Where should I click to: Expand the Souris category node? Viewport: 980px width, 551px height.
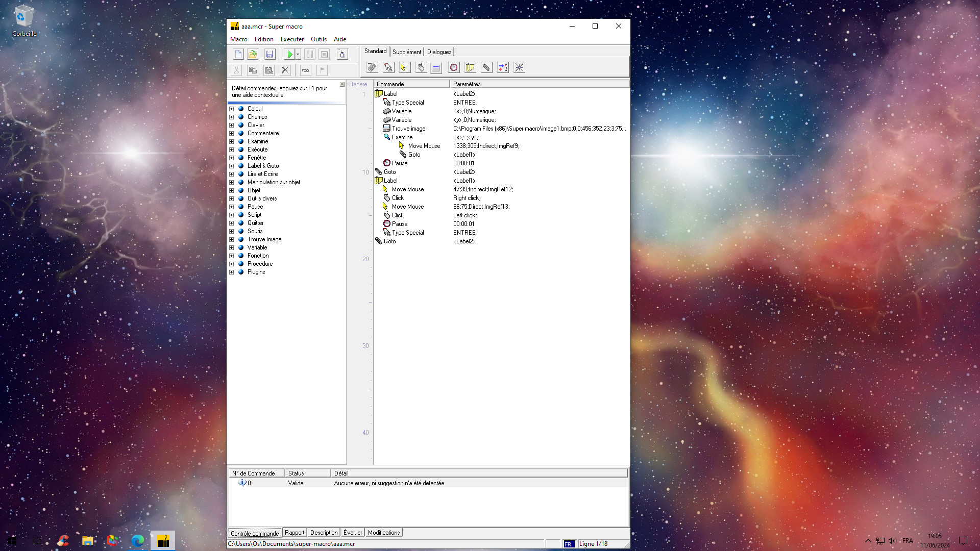point(231,231)
